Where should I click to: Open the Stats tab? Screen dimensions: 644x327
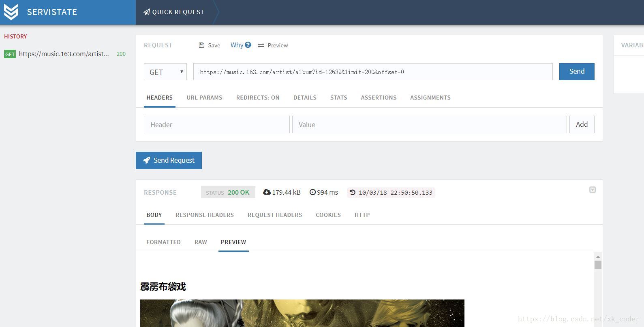tap(339, 98)
